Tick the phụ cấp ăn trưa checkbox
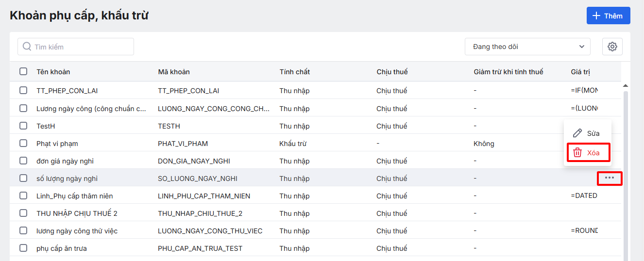Viewport: 644px width, 261px height. pos(23,248)
